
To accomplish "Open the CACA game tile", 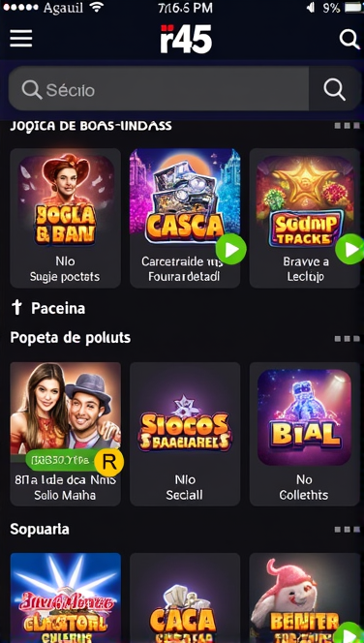I will [x=185, y=597].
